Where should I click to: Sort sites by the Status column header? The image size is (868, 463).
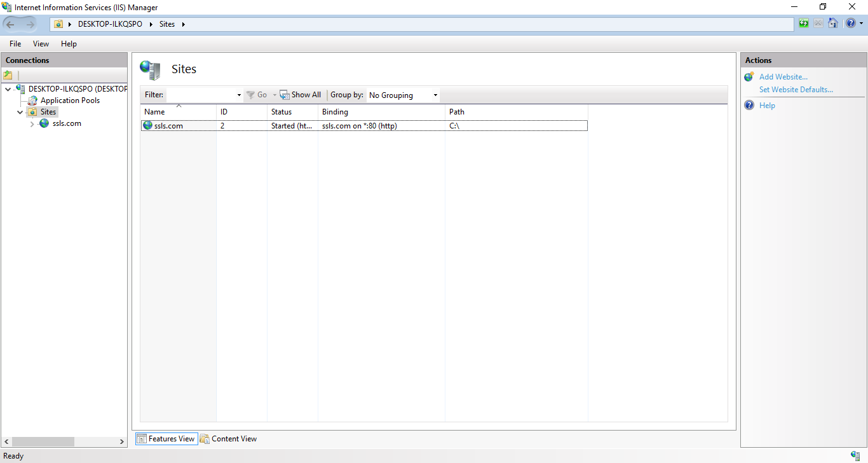pyautogui.click(x=292, y=111)
